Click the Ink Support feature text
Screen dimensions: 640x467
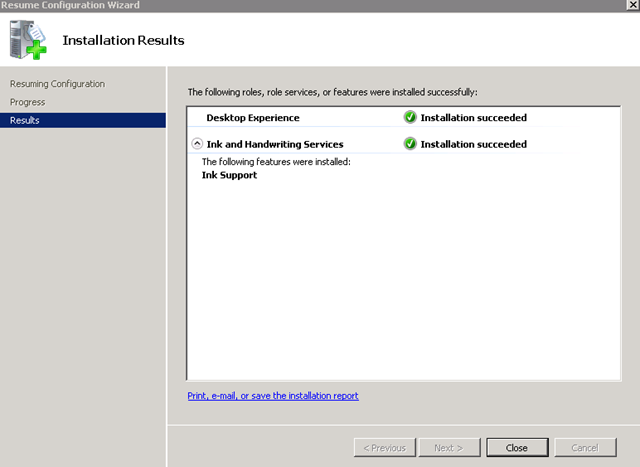[229, 175]
